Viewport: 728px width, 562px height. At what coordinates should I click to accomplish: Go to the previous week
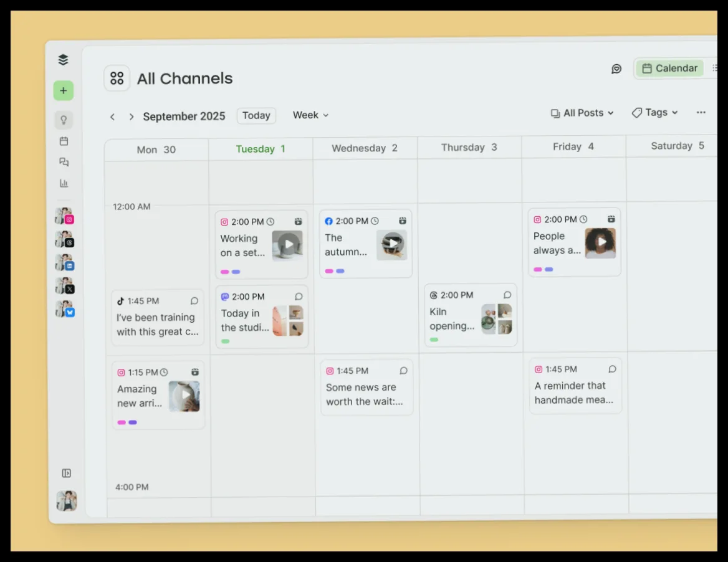[112, 117]
